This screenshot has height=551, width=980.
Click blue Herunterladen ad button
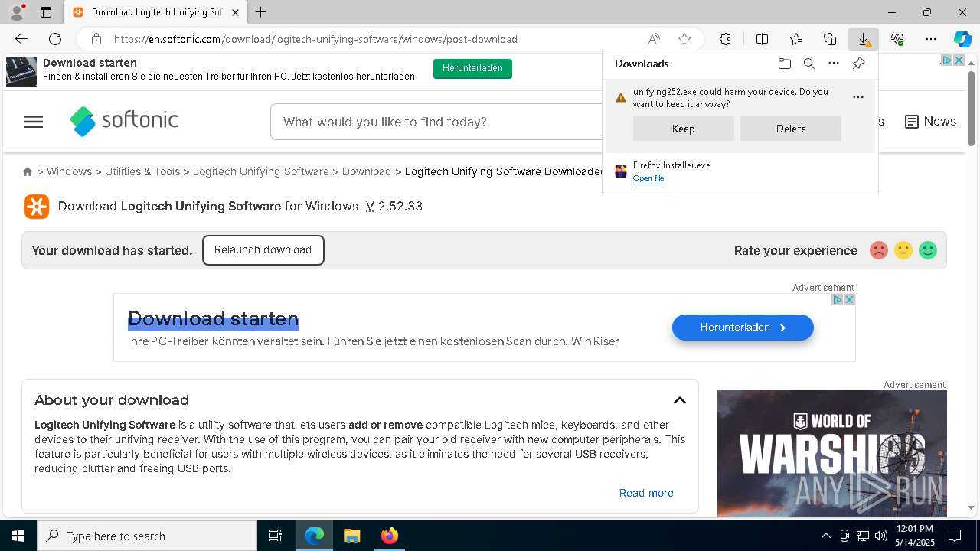[743, 328]
